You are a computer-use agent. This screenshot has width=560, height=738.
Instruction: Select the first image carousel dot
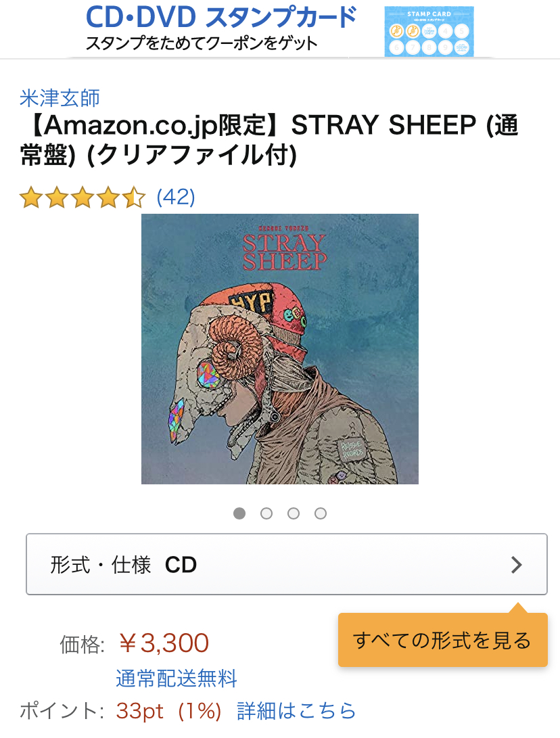pos(239,513)
